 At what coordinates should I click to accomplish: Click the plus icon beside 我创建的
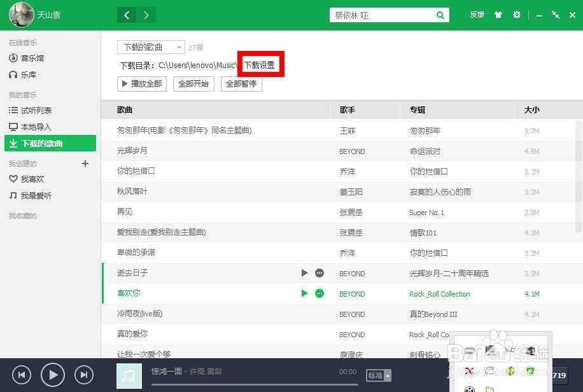[x=85, y=164]
